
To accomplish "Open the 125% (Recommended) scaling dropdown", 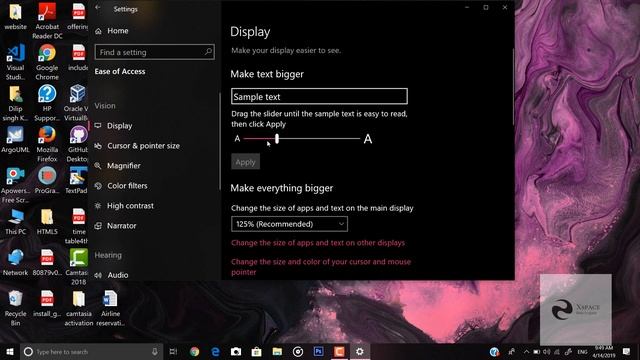I will click(x=289, y=224).
